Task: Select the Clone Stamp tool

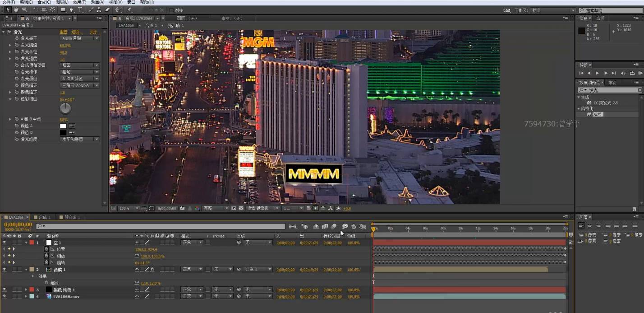Action: coord(99,9)
